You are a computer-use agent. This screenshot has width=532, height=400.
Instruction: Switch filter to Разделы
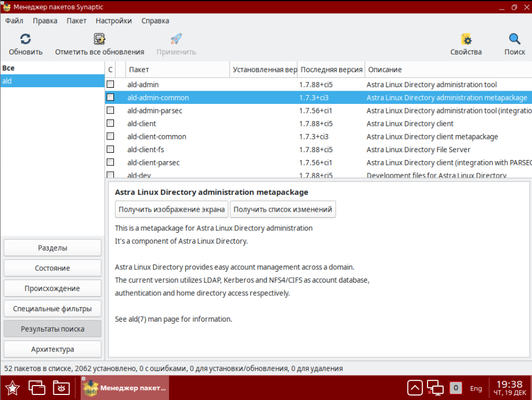pyautogui.click(x=53, y=248)
